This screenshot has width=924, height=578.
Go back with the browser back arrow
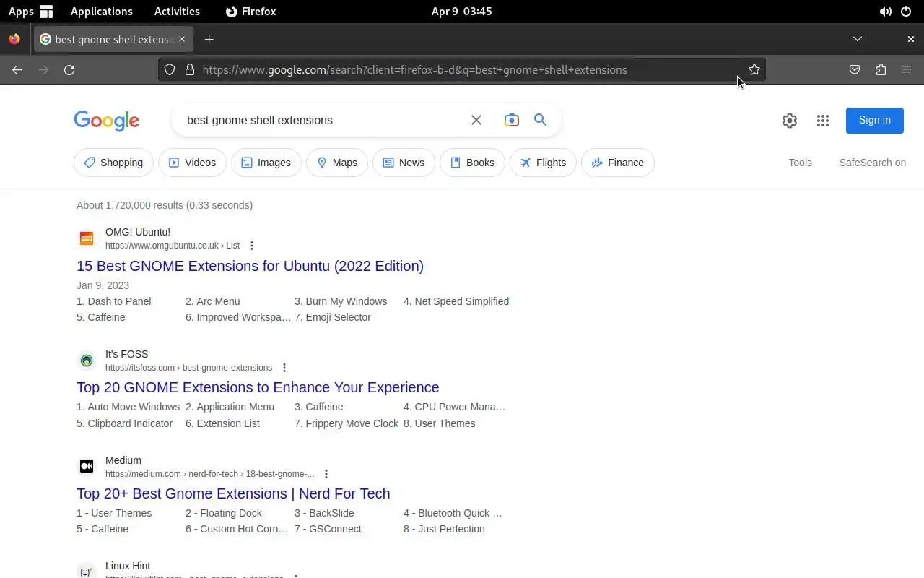pyautogui.click(x=17, y=69)
